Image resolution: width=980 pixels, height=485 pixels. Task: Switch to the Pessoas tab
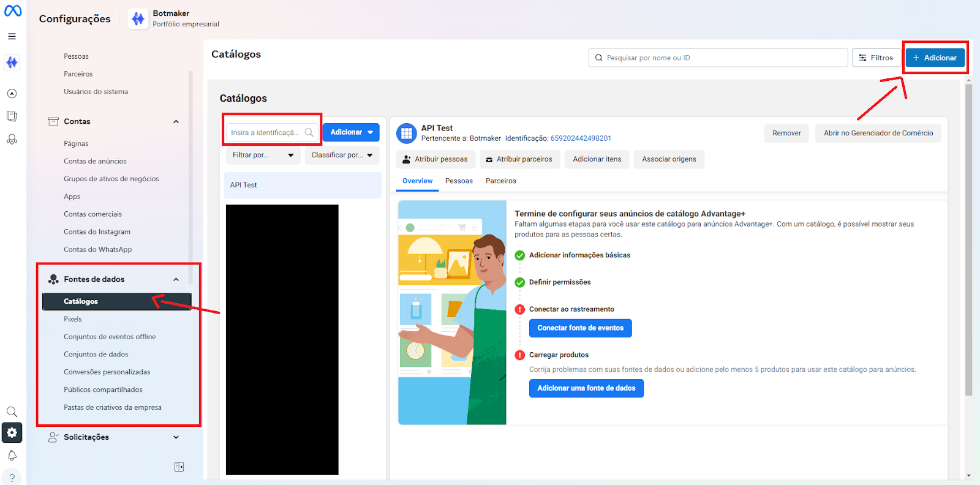(x=459, y=181)
